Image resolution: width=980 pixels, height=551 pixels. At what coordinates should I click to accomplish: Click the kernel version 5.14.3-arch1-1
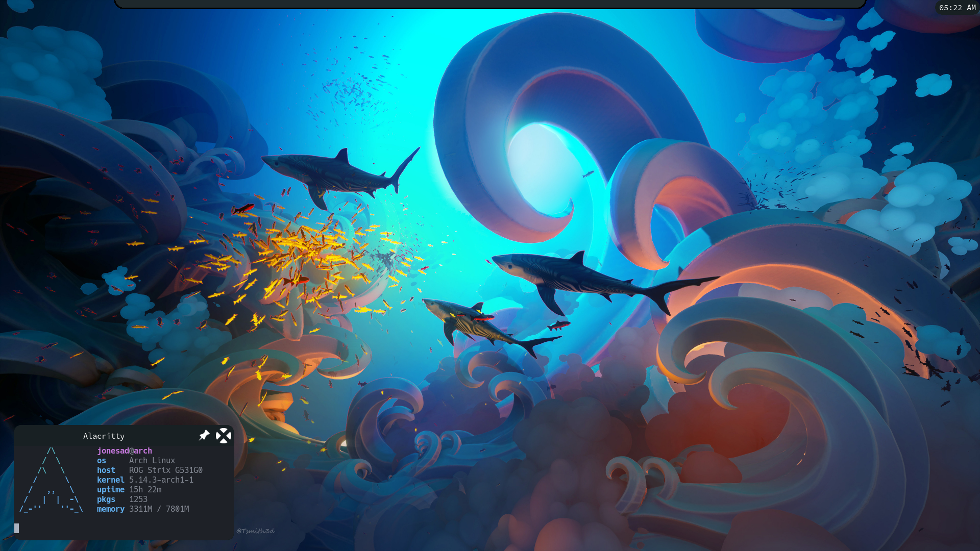pos(161,480)
